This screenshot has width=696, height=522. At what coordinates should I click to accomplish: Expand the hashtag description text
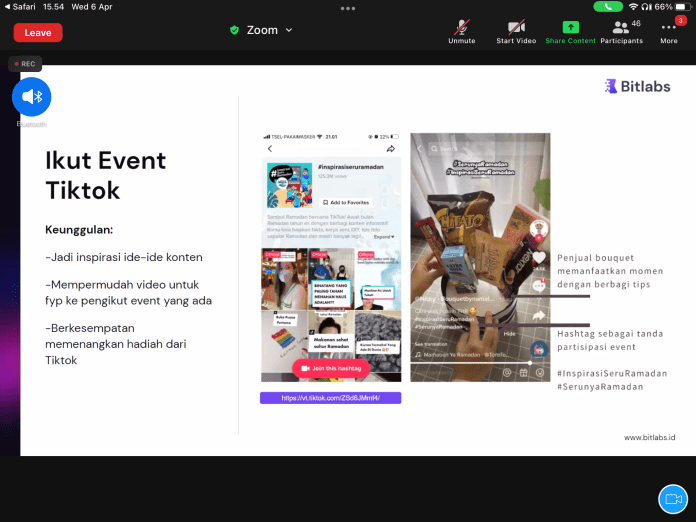pyautogui.click(x=384, y=237)
